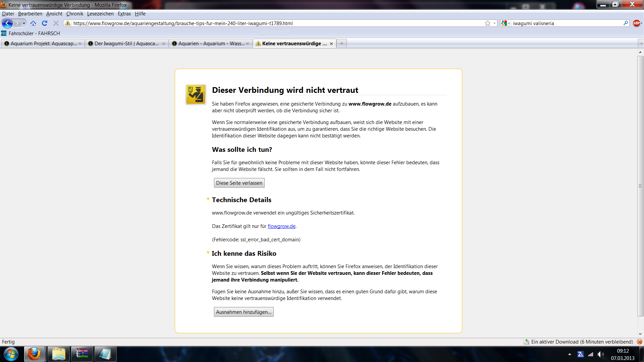Open the Datei menu
This screenshot has width=644, height=362.
coord(8,14)
